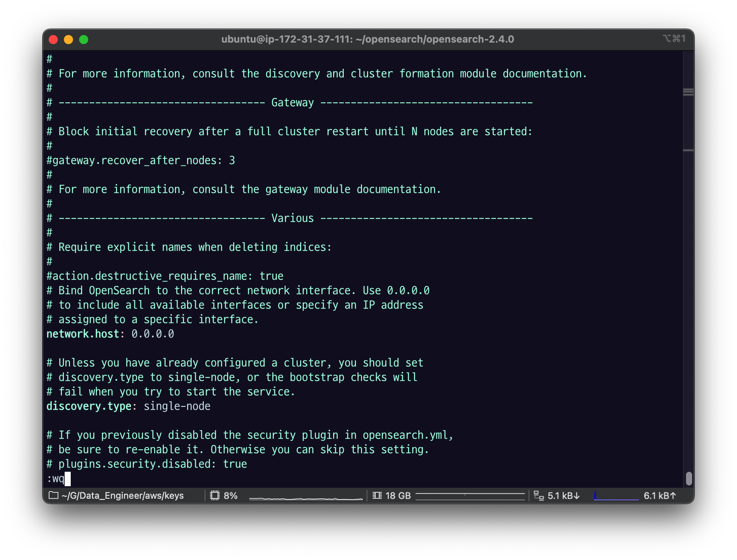Click the CPU chip icon
This screenshot has height=560, width=737.
215,495
